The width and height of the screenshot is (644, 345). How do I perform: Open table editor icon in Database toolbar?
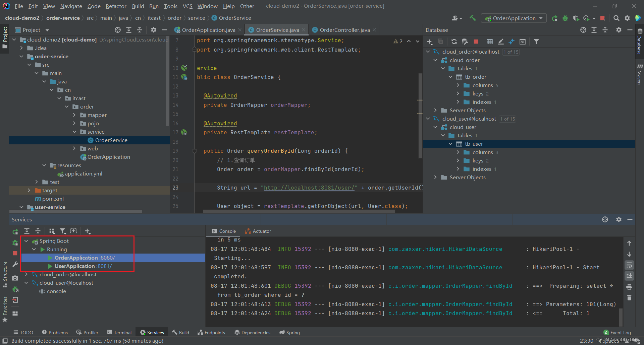tap(490, 42)
